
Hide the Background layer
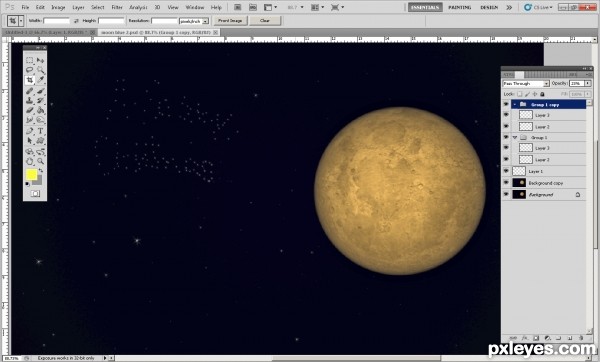coord(506,194)
